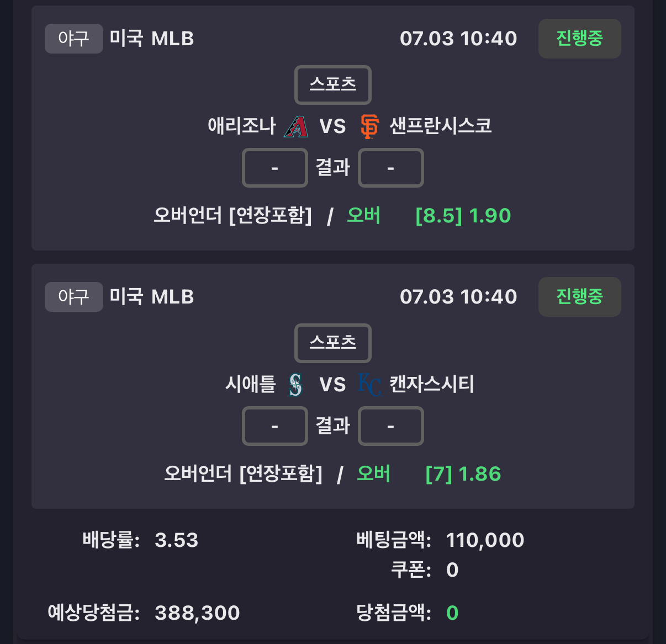Click 시애틀 result score box
The width and height of the screenshot is (666, 644).
(275, 426)
